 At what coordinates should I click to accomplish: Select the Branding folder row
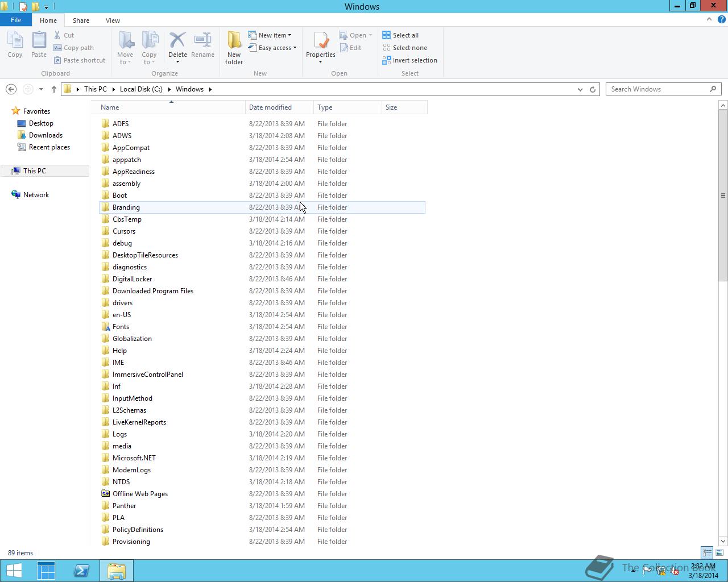coord(262,207)
